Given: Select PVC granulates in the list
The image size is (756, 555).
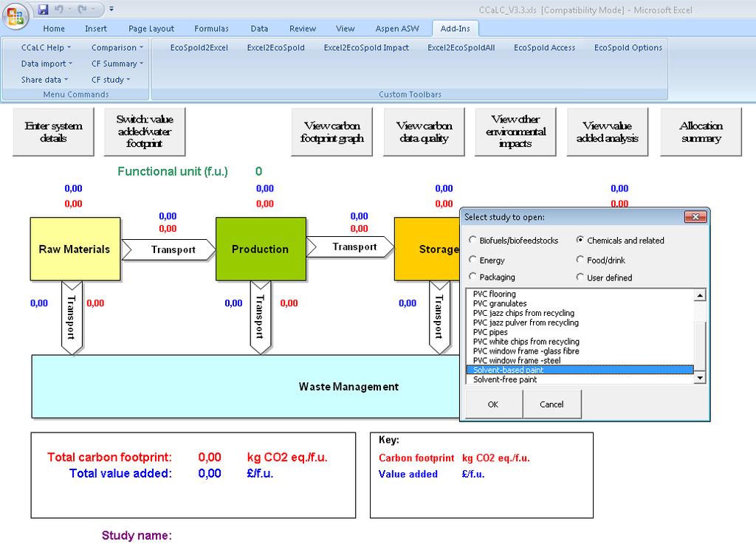Looking at the screenshot, I should point(580,303).
